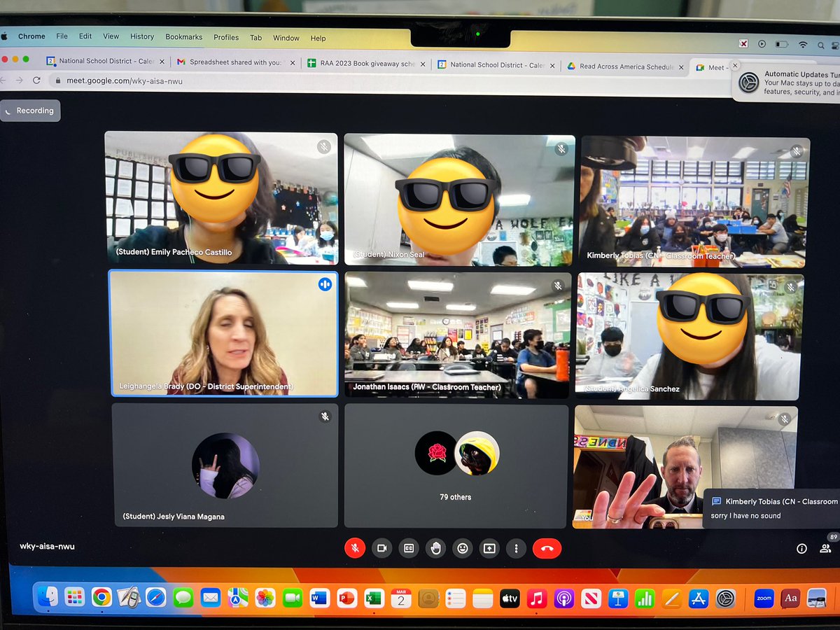Open the Bookmarks menu
The width and height of the screenshot is (840, 630).
pos(184,37)
